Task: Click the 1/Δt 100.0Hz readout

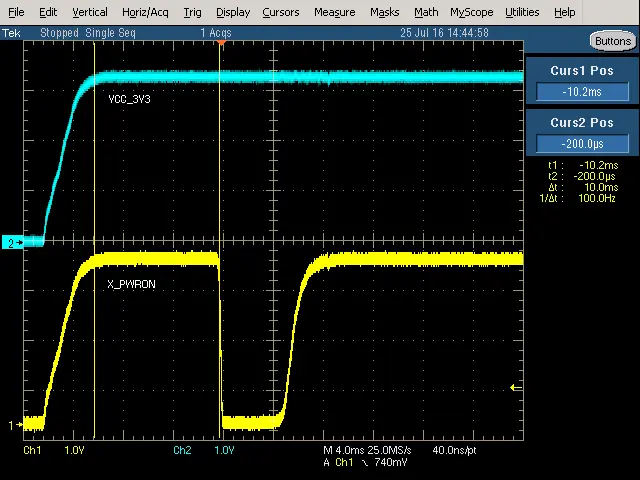Action: coord(577,198)
